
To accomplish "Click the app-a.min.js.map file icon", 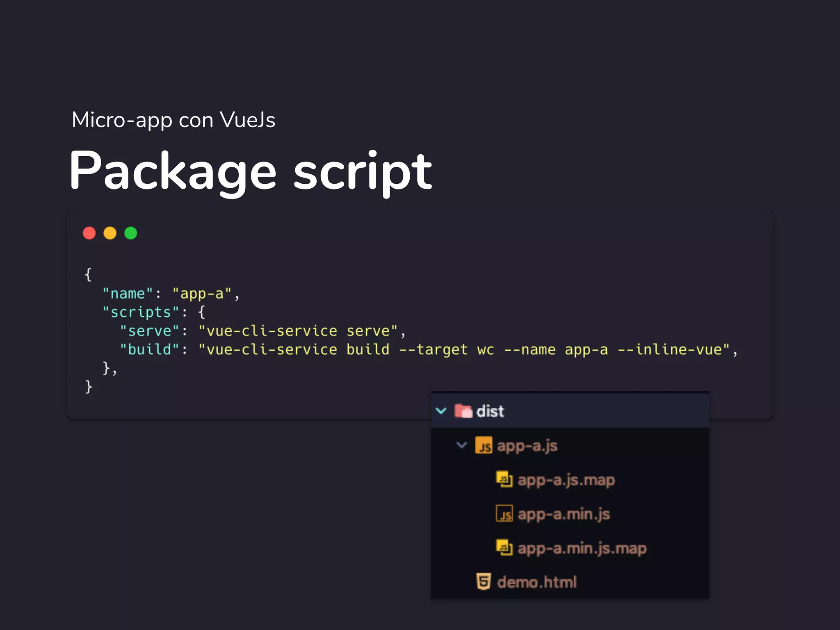I will click(x=504, y=548).
